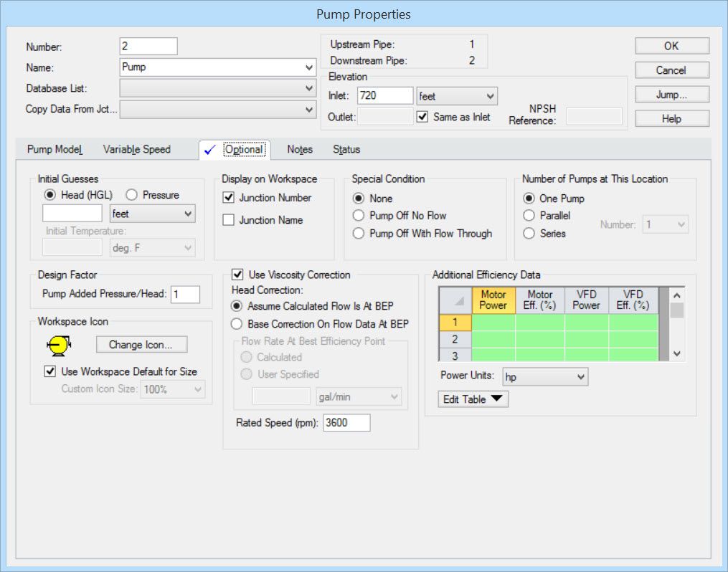728x572 pixels.
Task: Choose Parallel pumps radio button
Action: click(x=529, y=216)
